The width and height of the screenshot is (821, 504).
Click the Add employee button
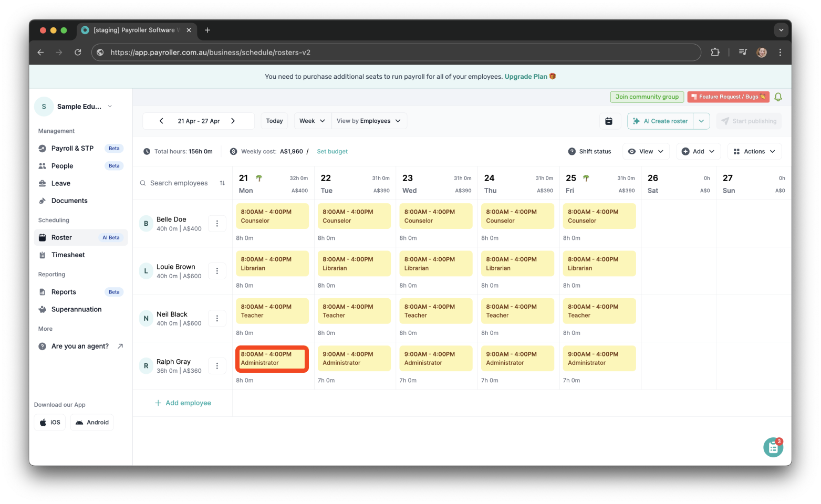pos(183,403)
